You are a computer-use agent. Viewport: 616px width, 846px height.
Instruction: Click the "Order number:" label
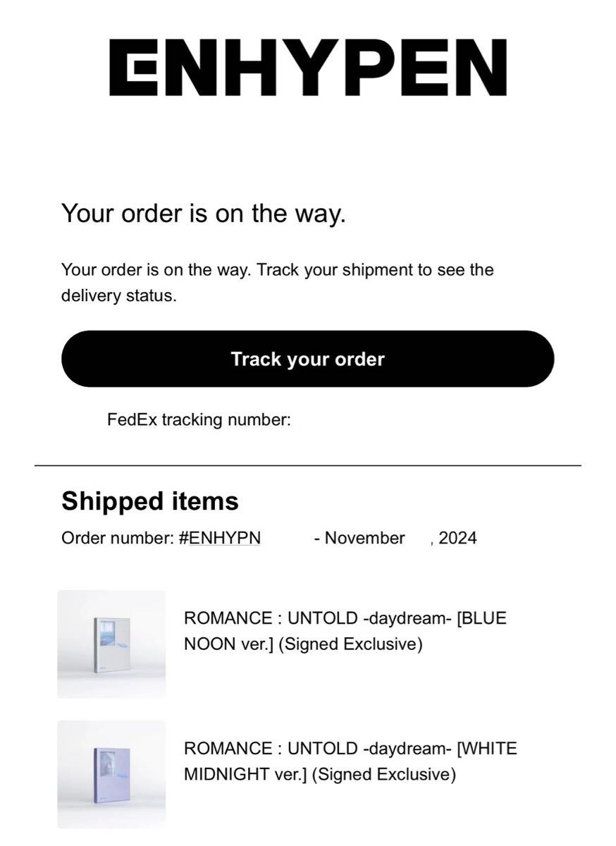pyautogui.click(x=117, y=538)
